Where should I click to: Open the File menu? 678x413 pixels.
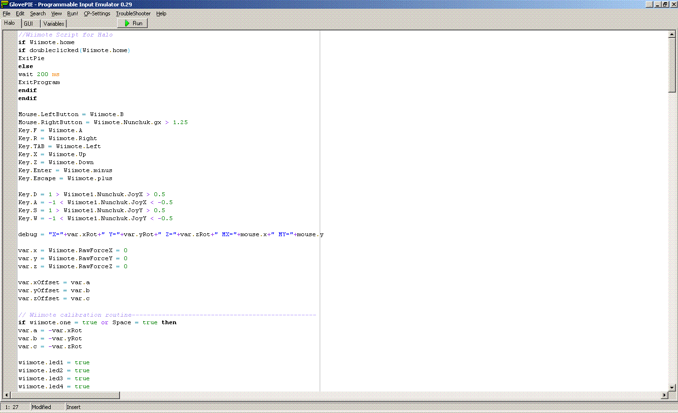tap(7, 14)
